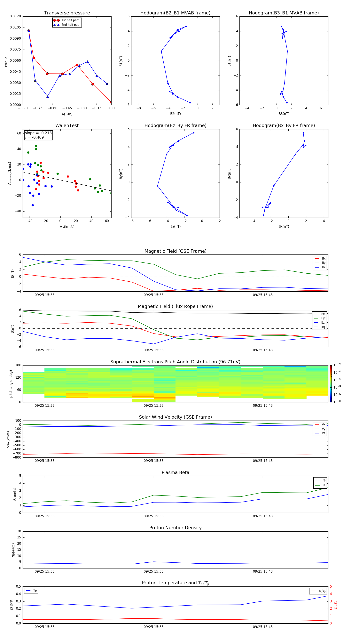This screenshot has height=644, width=351.
Task: Click the 'B2(nT)' x-axis label
Action: tap(175, 114)
